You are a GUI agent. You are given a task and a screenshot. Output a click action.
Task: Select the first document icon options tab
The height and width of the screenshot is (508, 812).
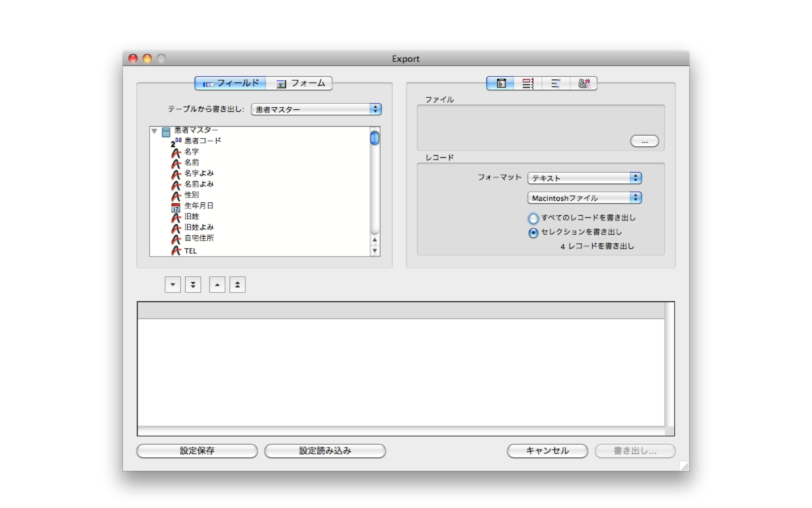coord(501,83)
